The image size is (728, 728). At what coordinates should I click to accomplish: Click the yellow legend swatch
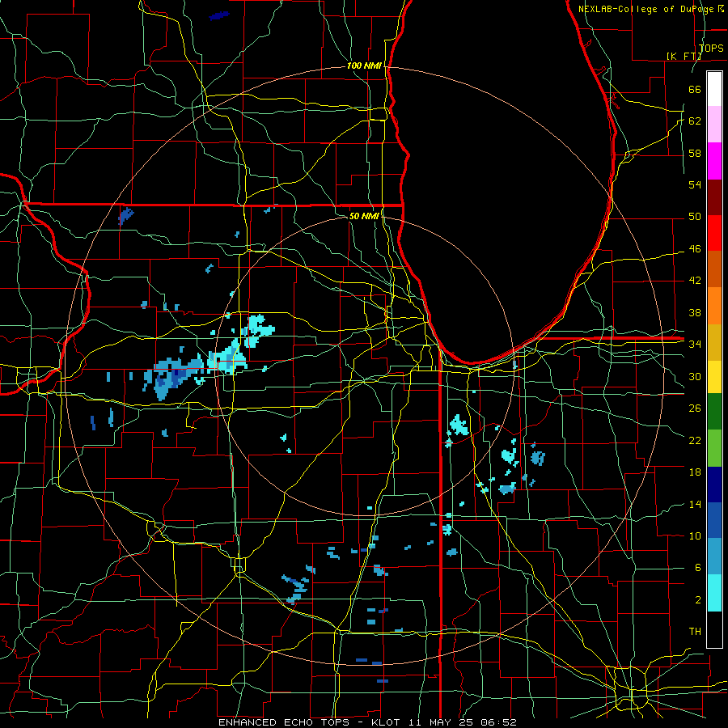coord(714,376)
